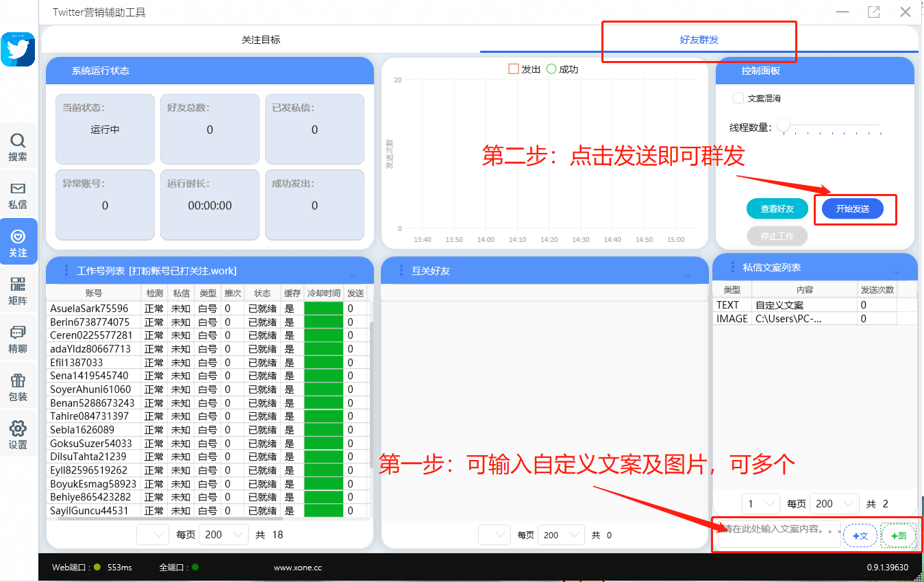Collapse the 工作号列表 panel chevron
This screenshot has height=582, width=924.
[353, 276]
